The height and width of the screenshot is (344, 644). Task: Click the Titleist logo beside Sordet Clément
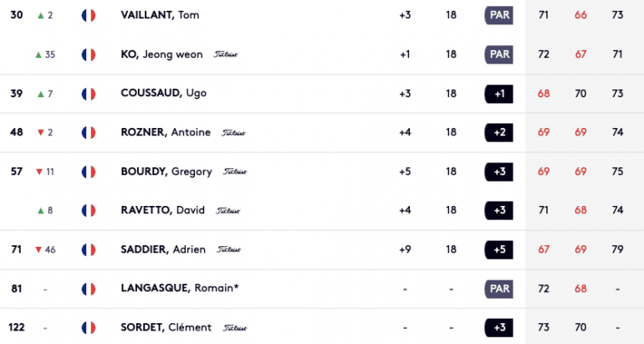[x=235, y=327]
